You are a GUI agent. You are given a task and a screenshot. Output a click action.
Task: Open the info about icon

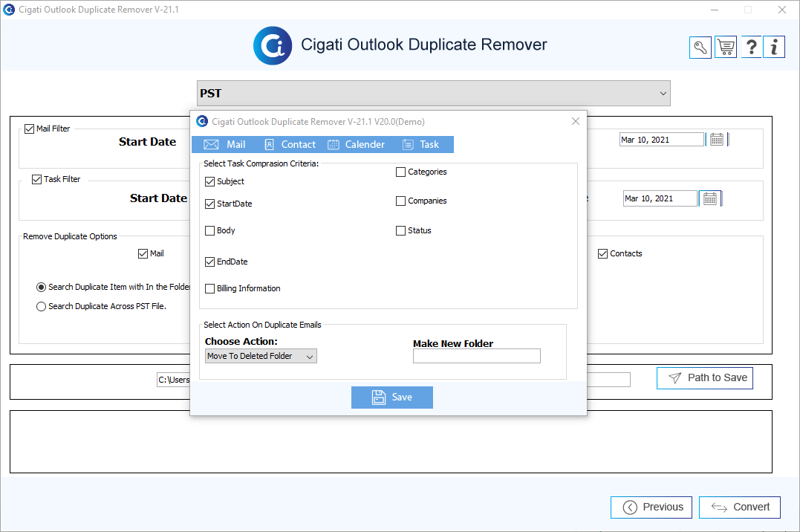point(774,48)
